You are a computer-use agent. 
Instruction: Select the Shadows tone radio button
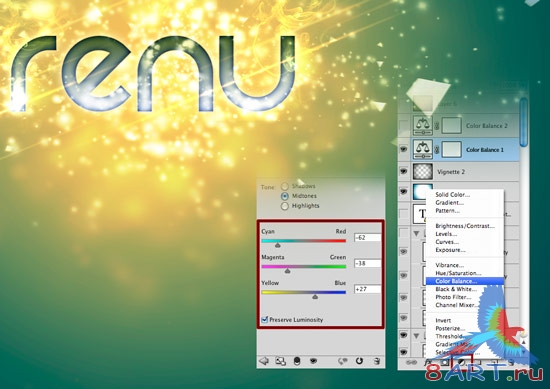click(x=285, y=186)
